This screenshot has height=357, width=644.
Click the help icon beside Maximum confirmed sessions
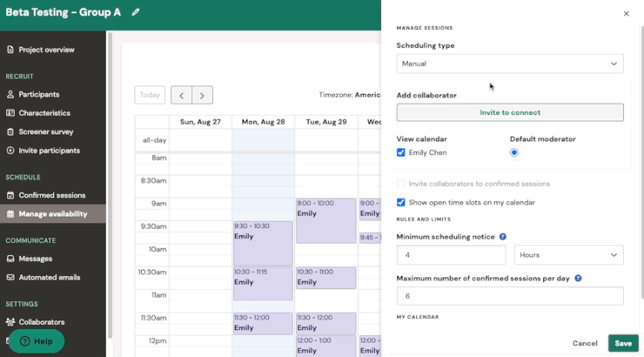(x=578, y=278)
